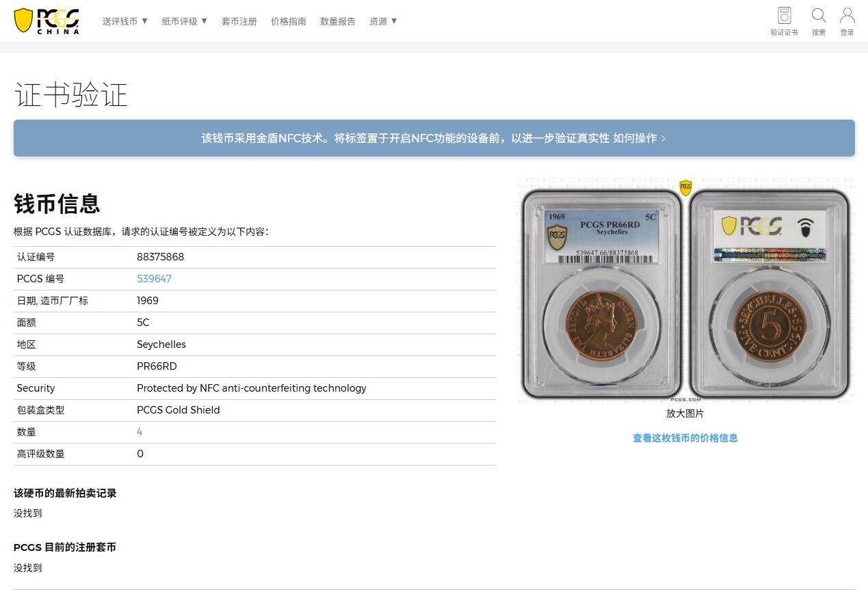Click the PCGS 目前的注册套币 heading
This screenshot has height=596, width=868.
click(65, 547)
